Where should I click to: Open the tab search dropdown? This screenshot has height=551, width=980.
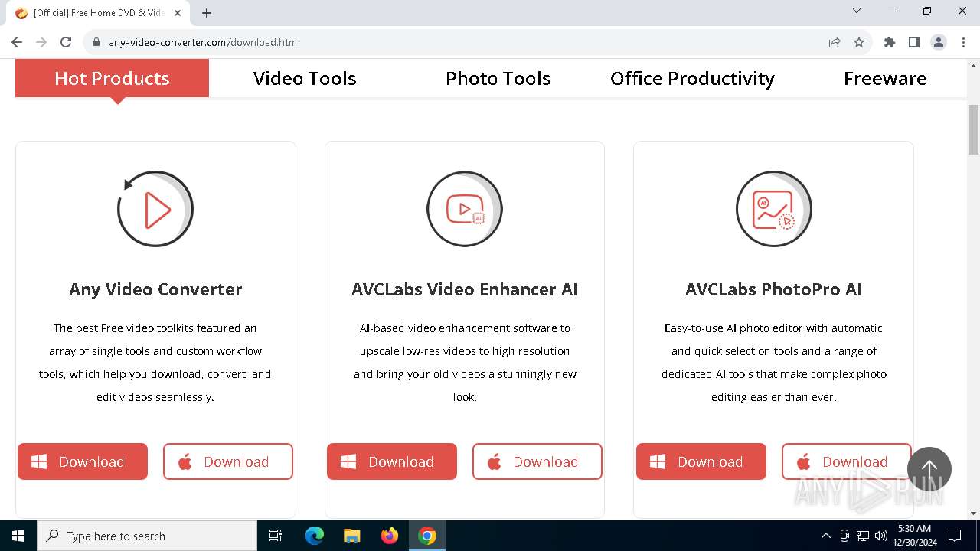click(x=857, y=11)
